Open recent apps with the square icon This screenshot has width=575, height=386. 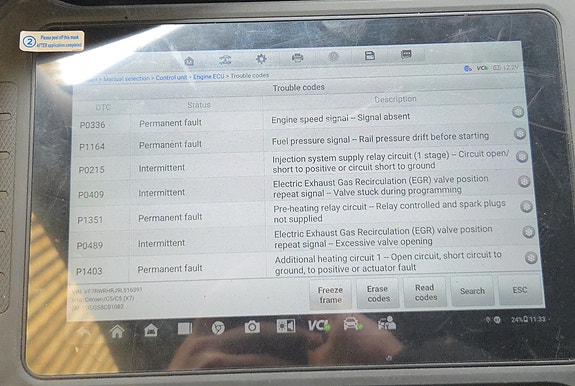coord(184,328)
